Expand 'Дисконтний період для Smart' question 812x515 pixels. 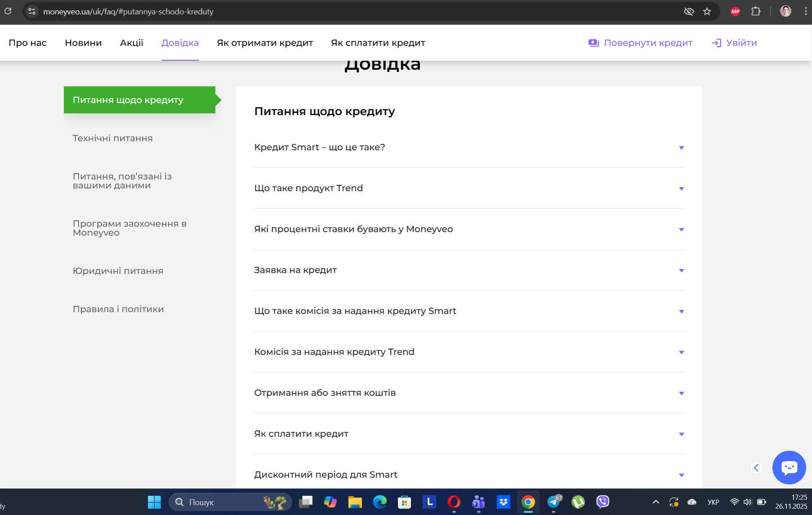point(469,475)
